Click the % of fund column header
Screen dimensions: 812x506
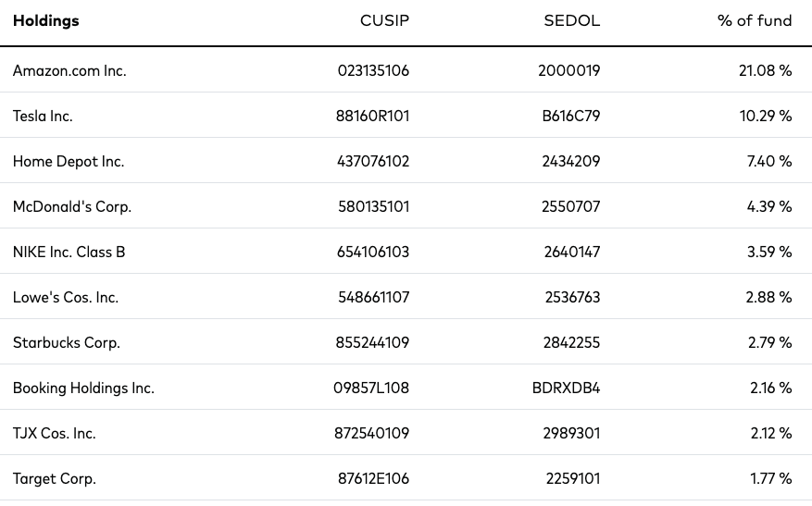tap(755, 20)
